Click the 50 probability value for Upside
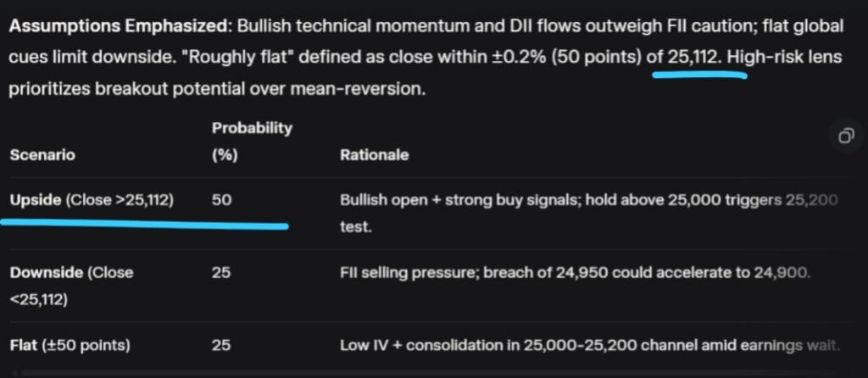Screen dimensions: 868x378 coord(222,200)
